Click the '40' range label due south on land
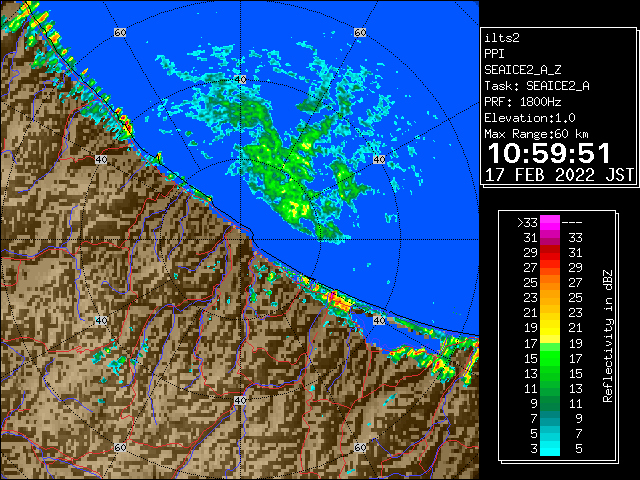This screenshot has width=640, height=480. [x=240, y=400]
